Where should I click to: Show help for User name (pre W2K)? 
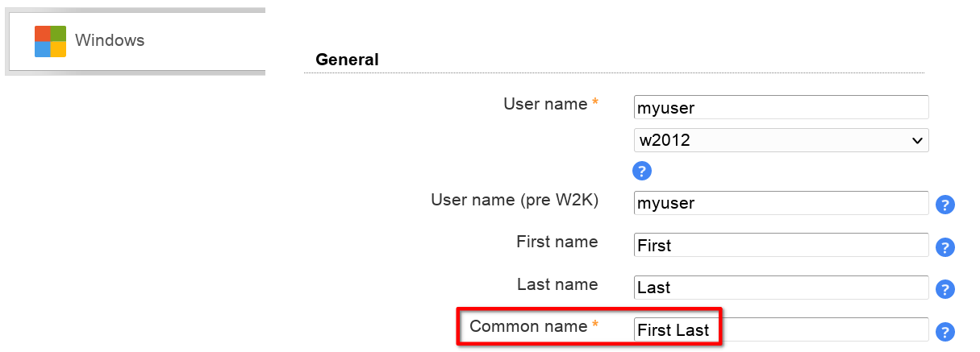(x=945, y=205)
